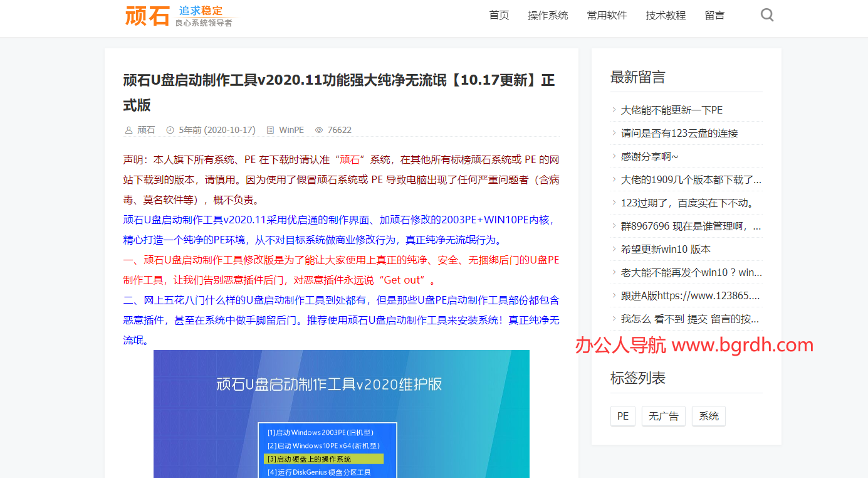
Task: Open comment 跟进A版https://www.123865
Action: [691, 295]
